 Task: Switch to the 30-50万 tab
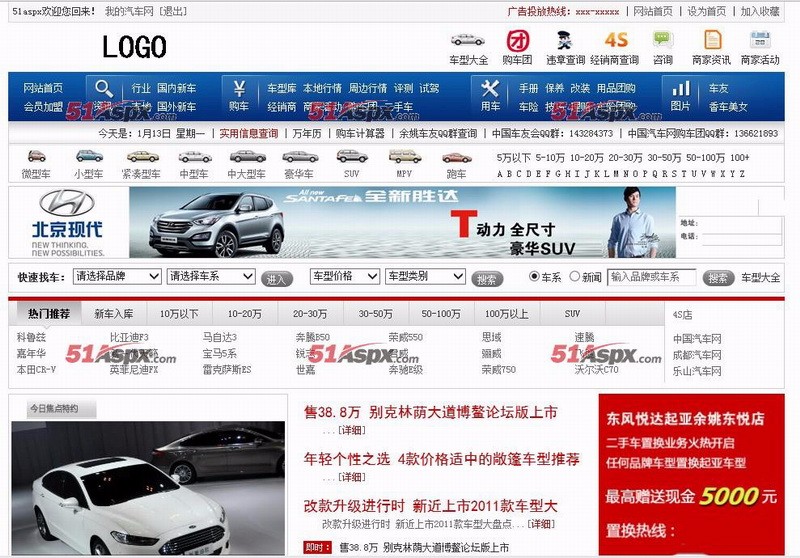[376, 314]
